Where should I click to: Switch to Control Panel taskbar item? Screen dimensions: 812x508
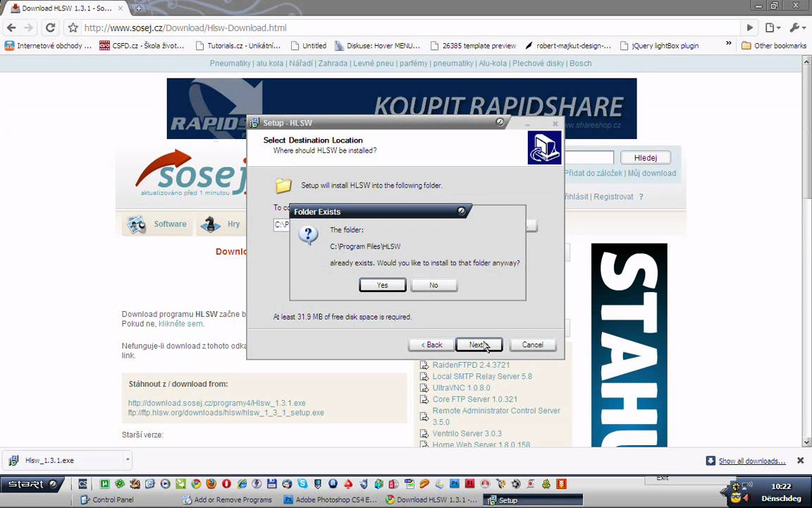pos(108,500)
